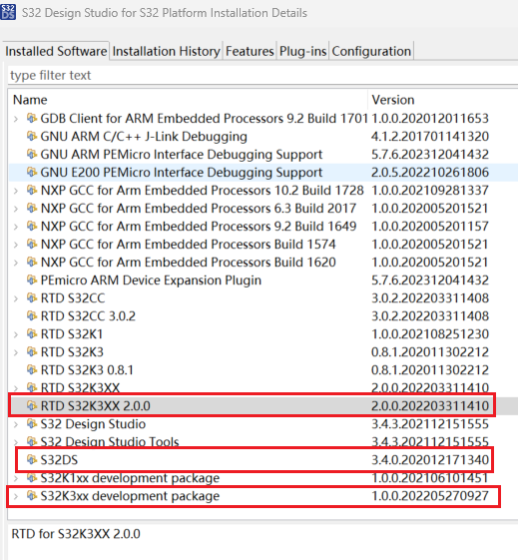Click the type filter text field

click(x=263, y=75)
